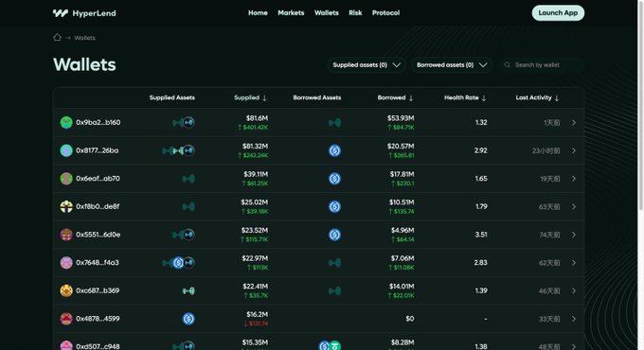Open wallet address 0x8177...26ba
The height and width of the screenshot is (350, 644).
(98, 150)
